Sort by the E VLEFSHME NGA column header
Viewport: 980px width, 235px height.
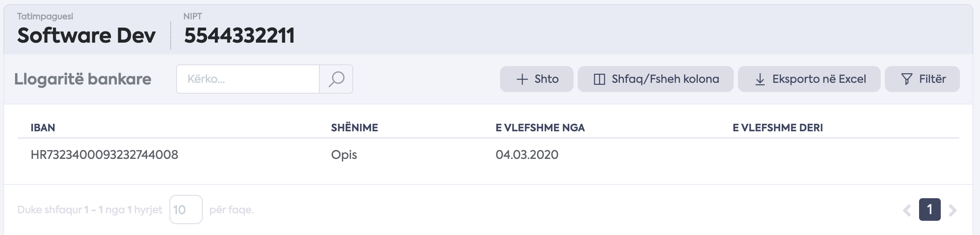pyautogui.click(x=540, y=128)
